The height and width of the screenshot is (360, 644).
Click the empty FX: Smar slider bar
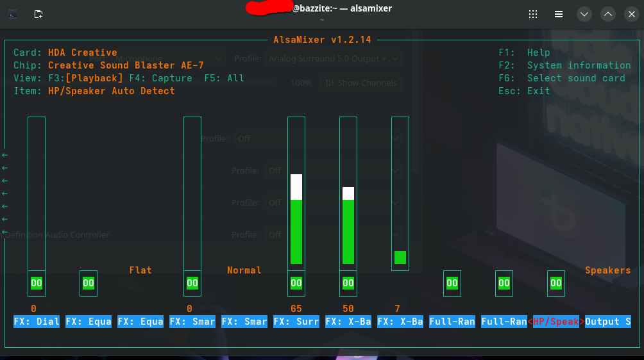[x=192, y=193]
